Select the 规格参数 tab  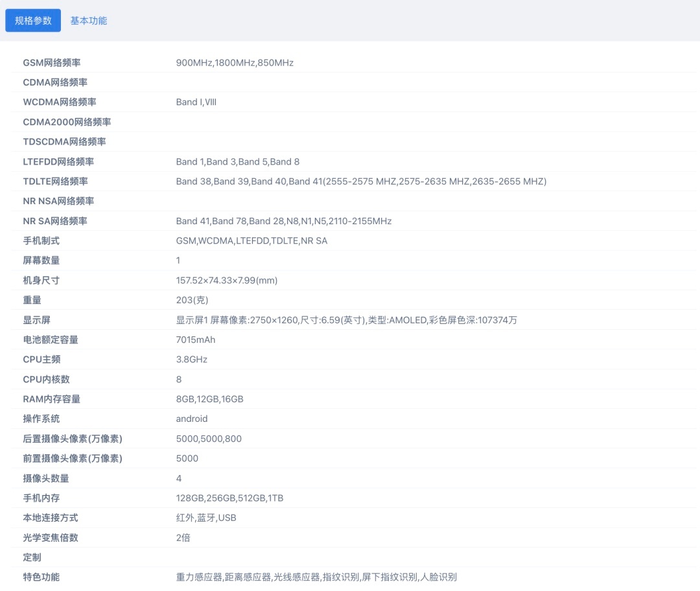point(33,21)
